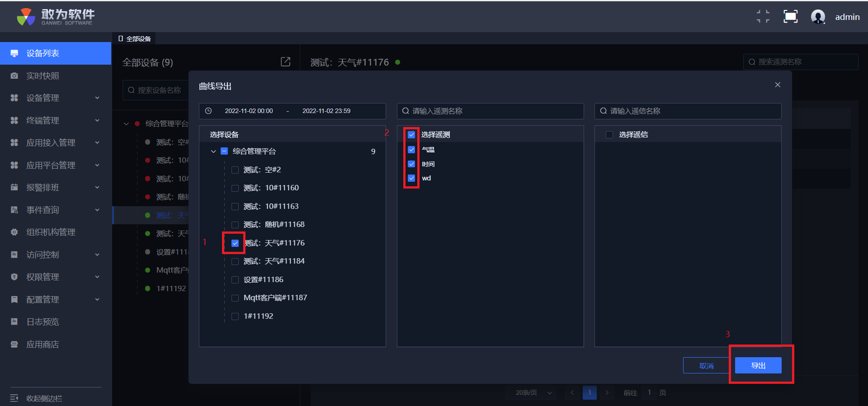Collapse 综合管理平台 in the background device tree
868x406 pixels.
coord(126,124)
